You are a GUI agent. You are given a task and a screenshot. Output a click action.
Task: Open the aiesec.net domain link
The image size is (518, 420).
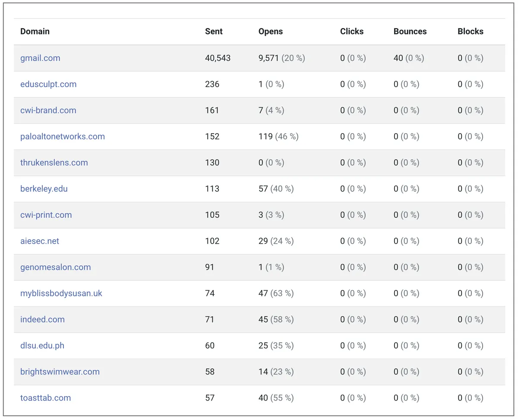[40, 241]
